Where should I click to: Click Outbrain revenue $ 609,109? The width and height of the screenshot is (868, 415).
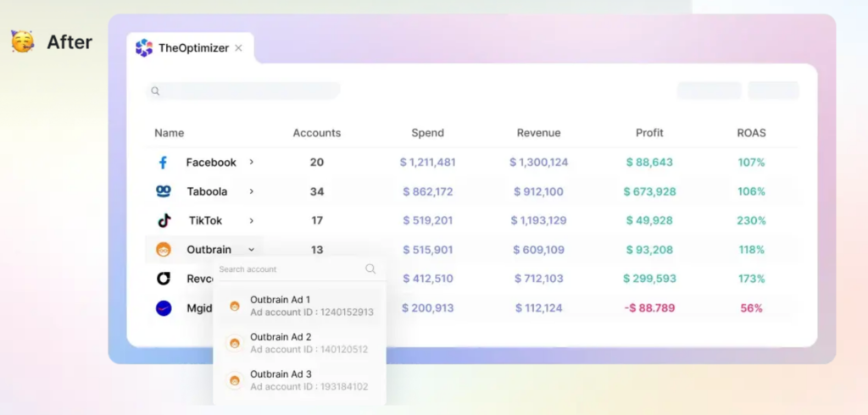(x=538, y=250)
